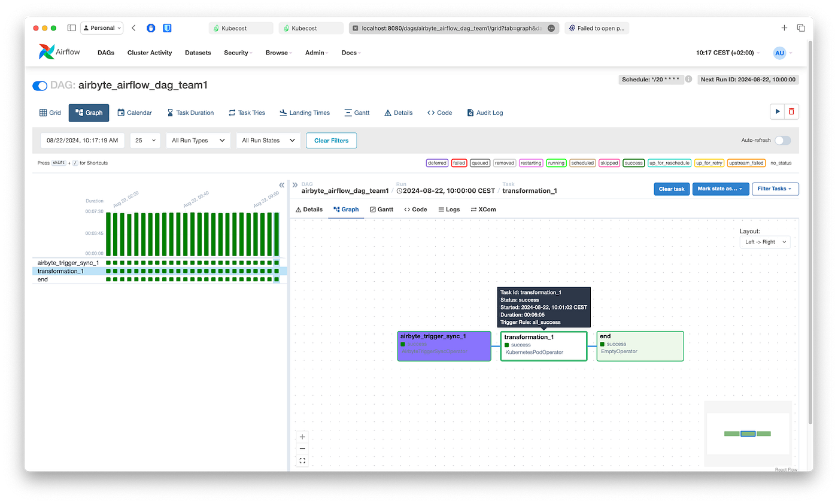The height and width of the screenshot is (504, 838).
Task: Enable the Auto-refresh switch
Action: [783, 141]
